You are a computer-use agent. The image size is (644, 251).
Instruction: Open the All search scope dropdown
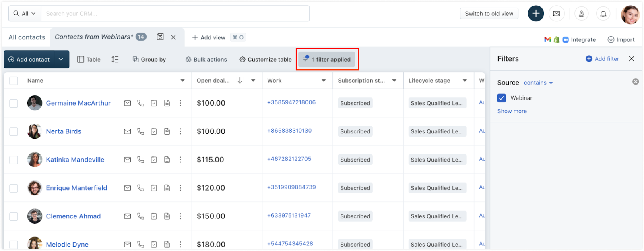pyautogui.click(x=25, y=14)
